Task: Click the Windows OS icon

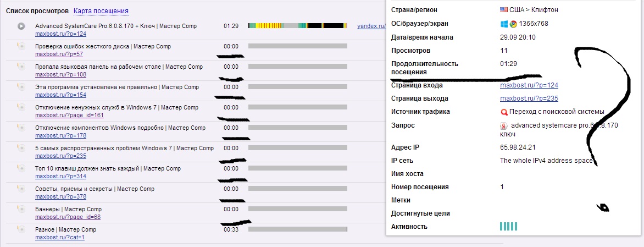Action: [x=504, y=24]
